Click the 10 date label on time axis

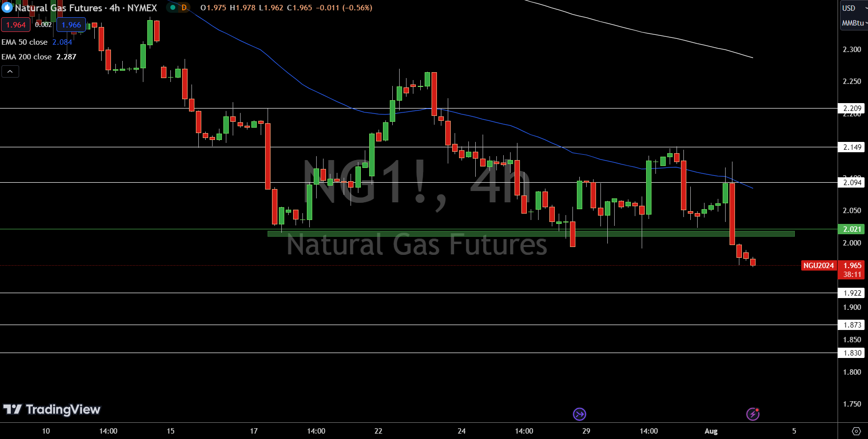[46, 431]
